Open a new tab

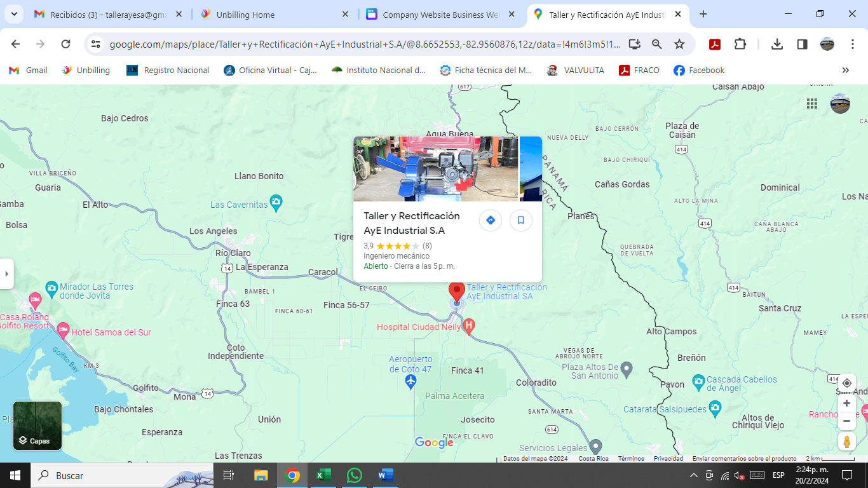[x=703, y=14]
